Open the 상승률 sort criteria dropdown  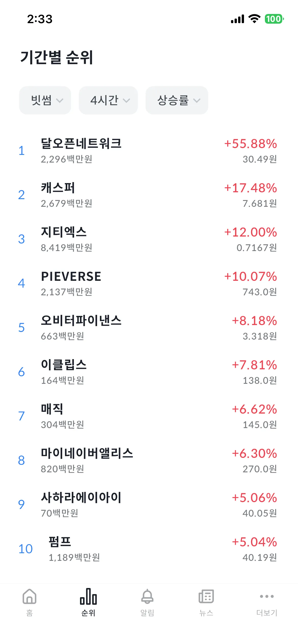point(177,100)
